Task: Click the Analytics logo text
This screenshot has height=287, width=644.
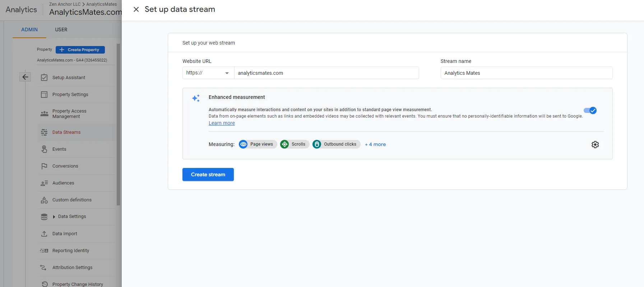Action: [21, 10]
